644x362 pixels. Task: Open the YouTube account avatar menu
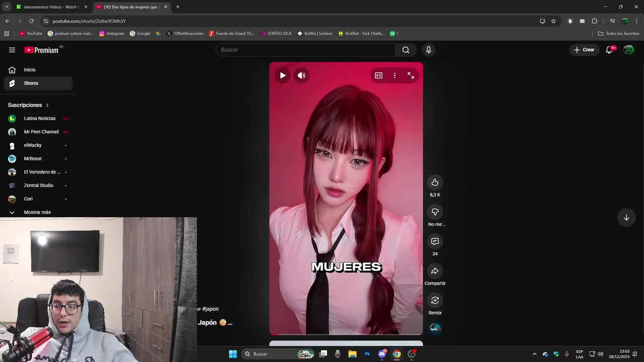pos(628,50)
